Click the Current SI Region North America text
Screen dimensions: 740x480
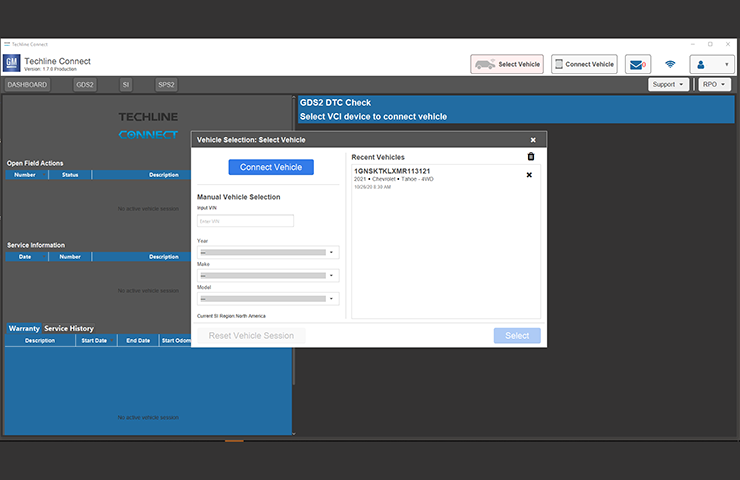pos(231,316)
